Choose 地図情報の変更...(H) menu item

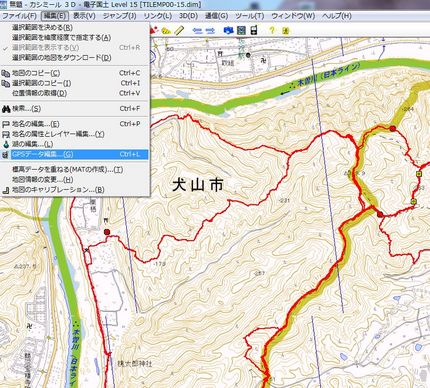pyautogui.click(x=75, y=180)
